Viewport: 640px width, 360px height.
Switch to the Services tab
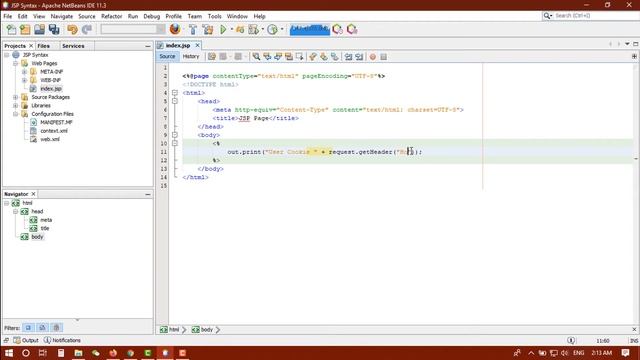(x=73, y=46)
